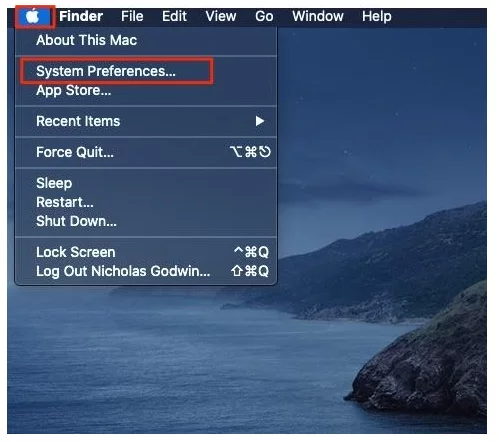Viewport: 499px width, 442px height.
Task: Choose Force Quit… option
Action: (x=146, y=152)
